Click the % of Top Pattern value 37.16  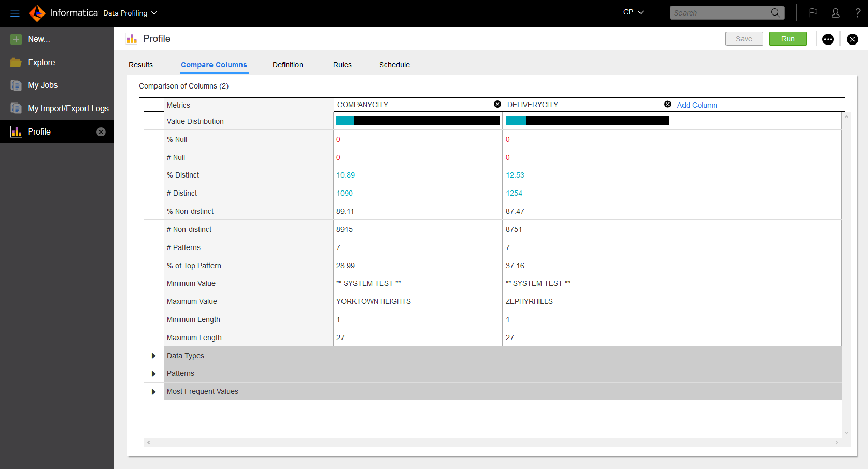(515, 266)
